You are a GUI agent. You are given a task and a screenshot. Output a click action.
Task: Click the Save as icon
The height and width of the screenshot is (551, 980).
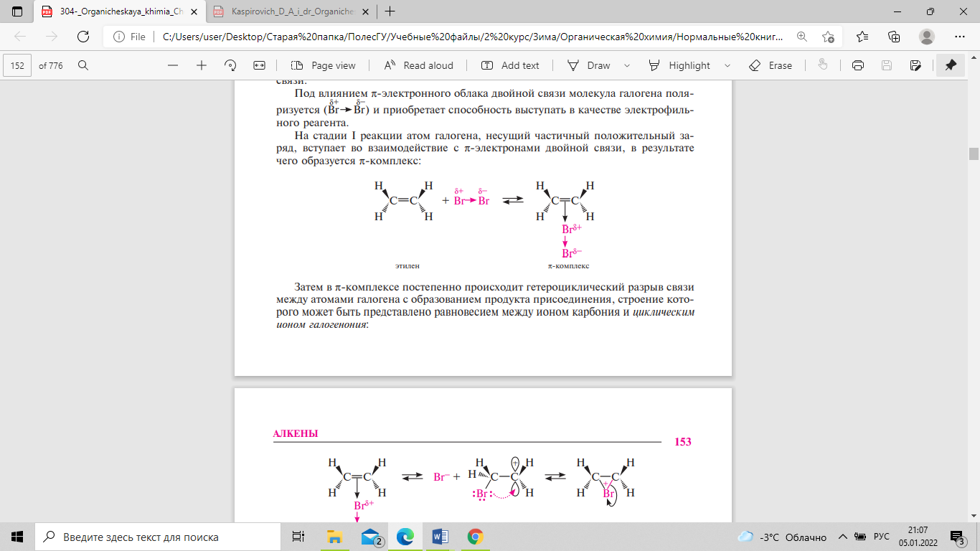coord(915,65)
